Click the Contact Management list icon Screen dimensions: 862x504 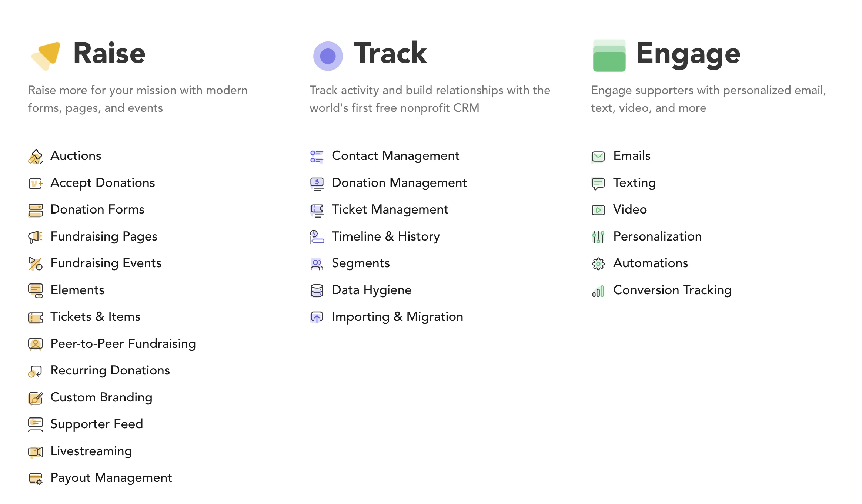tap(317, 157)
